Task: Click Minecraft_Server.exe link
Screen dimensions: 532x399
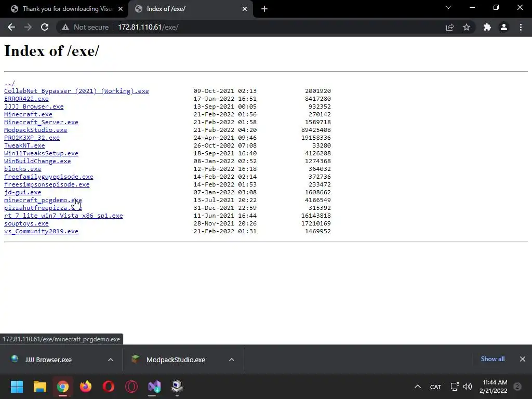Action: [41, 122]
